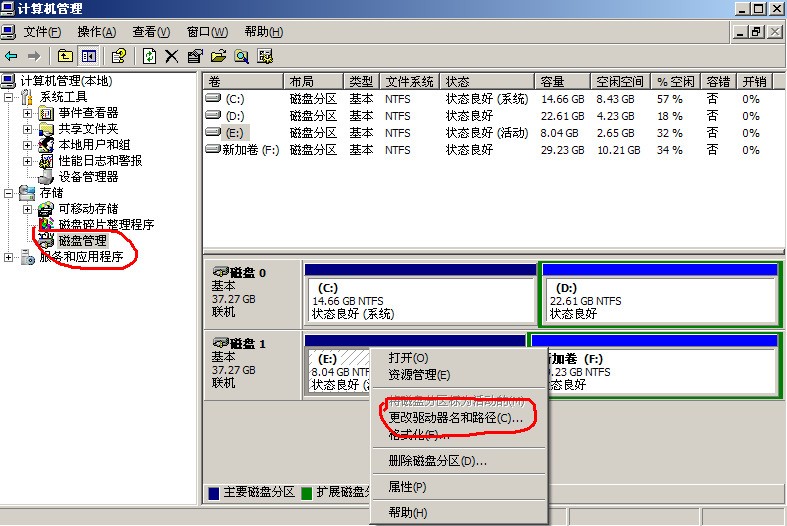The height and width of the screenshot is (526, 787).
Task: Open the 文件(F) menu
Action: (42, 32)
